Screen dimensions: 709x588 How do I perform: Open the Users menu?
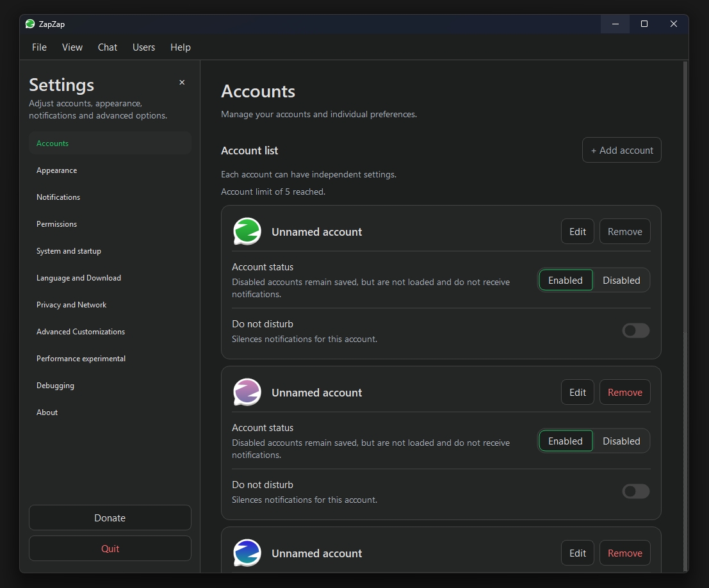click(144, 47)
